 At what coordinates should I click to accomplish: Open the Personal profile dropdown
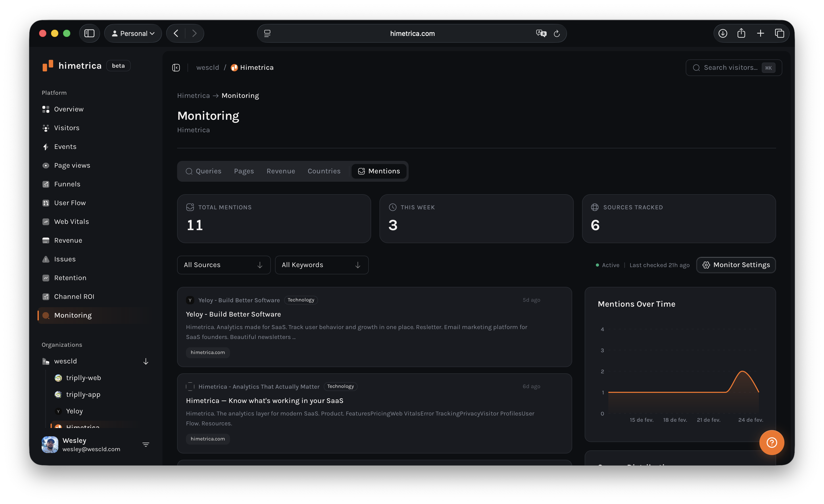(x=133, y=33)
